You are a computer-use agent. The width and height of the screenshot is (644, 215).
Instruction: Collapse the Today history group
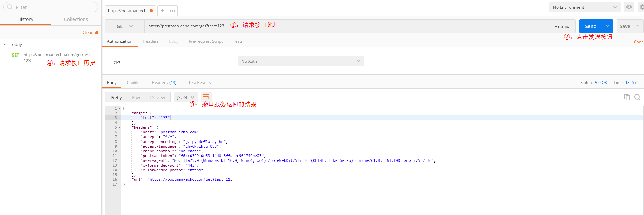click(x=5, y=44)
